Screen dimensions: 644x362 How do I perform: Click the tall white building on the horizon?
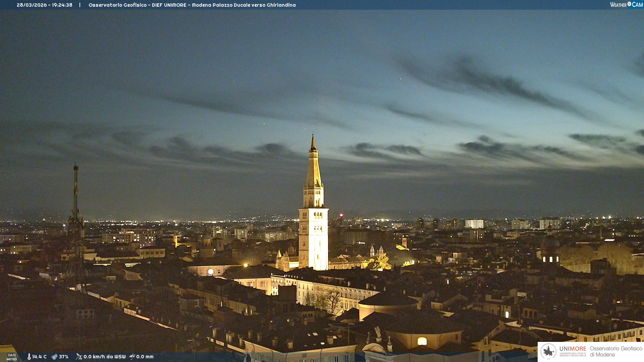tap(474, 224)
